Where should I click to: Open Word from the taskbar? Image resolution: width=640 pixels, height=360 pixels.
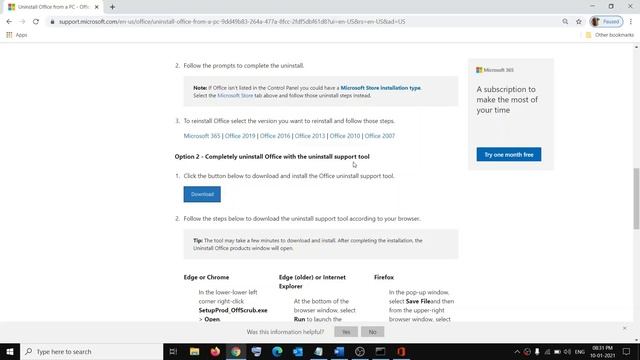(x=339, y=351)
